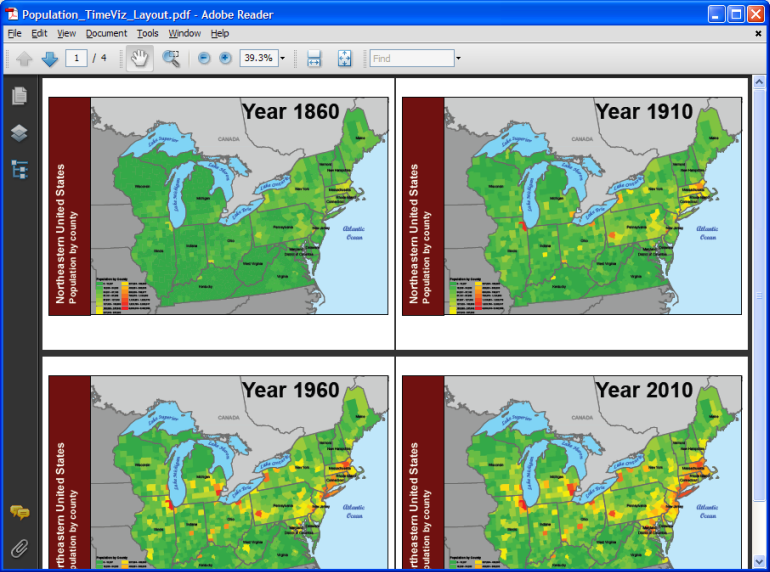Show the Attachments paperclip panel
This screenshot has width=770, height=572.
point(19,547)
